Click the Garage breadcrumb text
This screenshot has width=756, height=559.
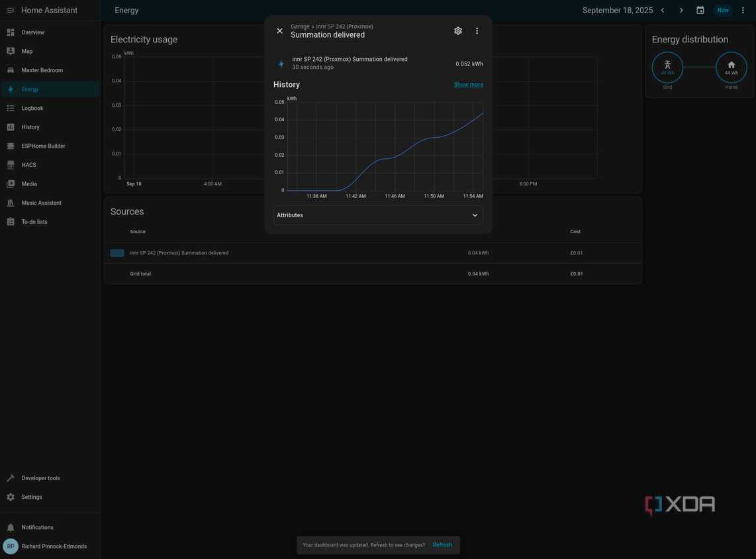pyautogui.click(x=300, y=26)
